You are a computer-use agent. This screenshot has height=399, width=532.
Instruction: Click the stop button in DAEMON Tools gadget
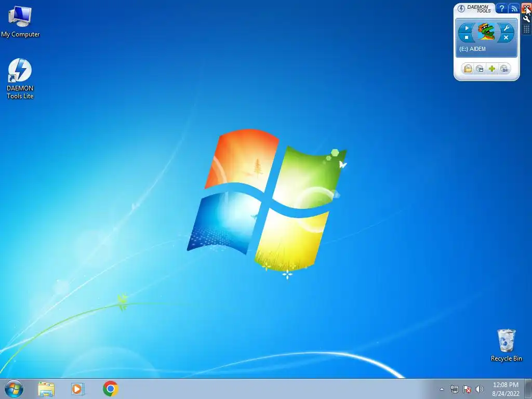[x=467, y=37]
